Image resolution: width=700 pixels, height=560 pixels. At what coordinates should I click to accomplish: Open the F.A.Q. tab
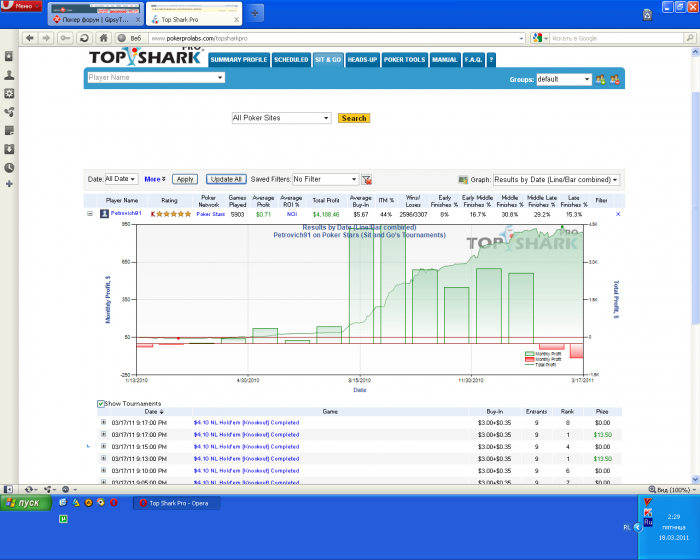point(473,60)
